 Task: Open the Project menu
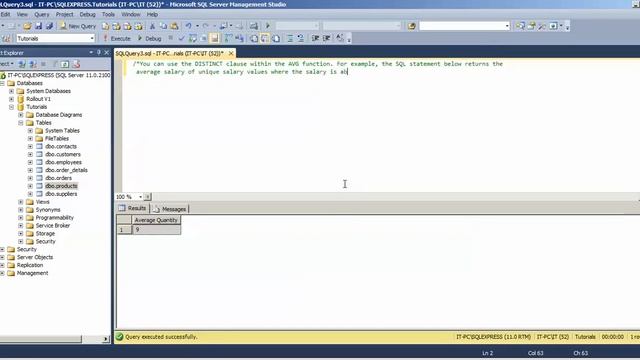[64, 14]
